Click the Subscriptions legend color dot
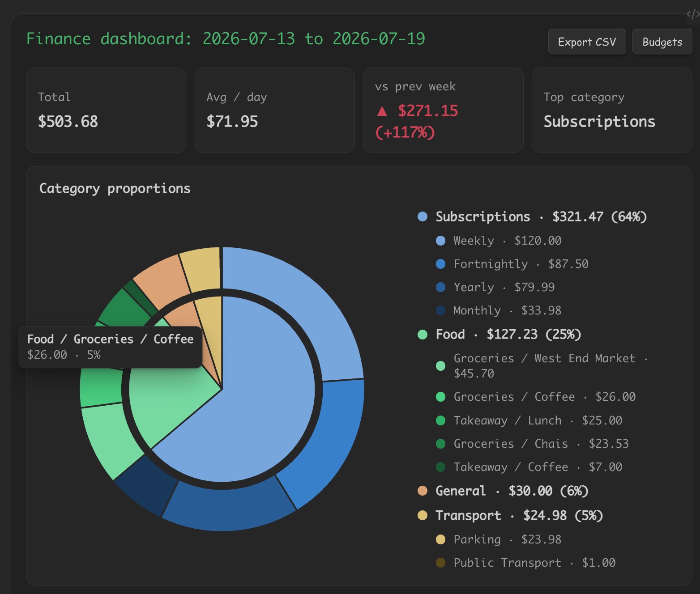This screenshot has width=700, height=594. pos(422,216)
